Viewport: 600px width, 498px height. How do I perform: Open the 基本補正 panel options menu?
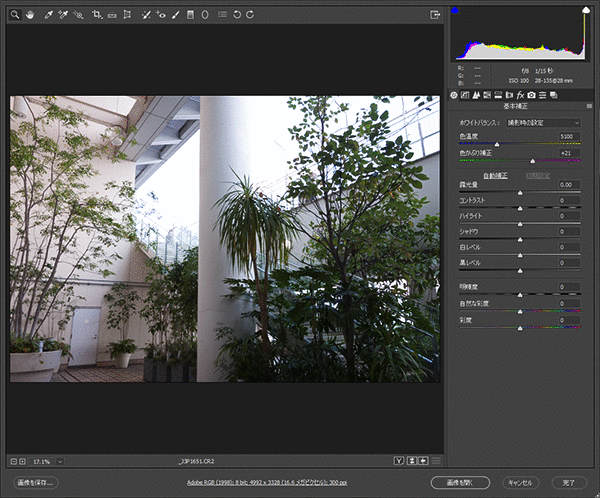[587, 106]
